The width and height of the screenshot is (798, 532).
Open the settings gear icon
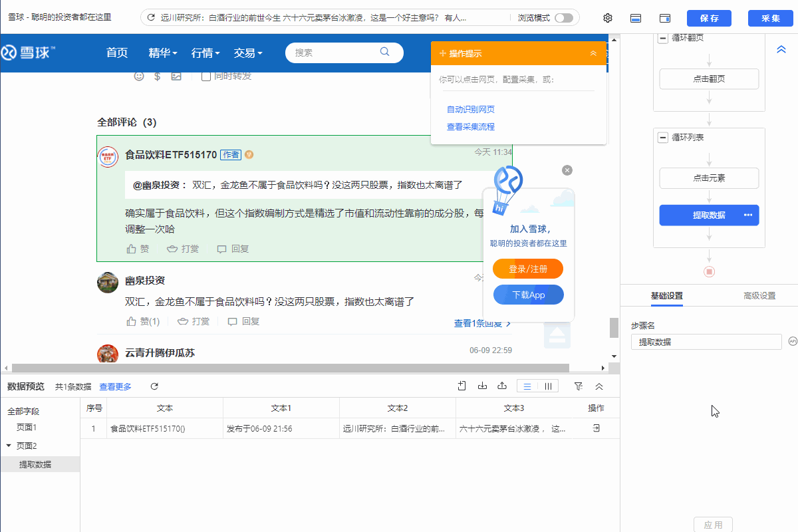point(607,18)
